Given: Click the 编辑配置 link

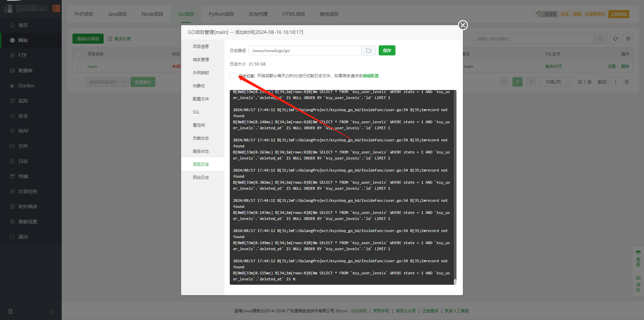Looking at the screenshot, I should 371,76.
